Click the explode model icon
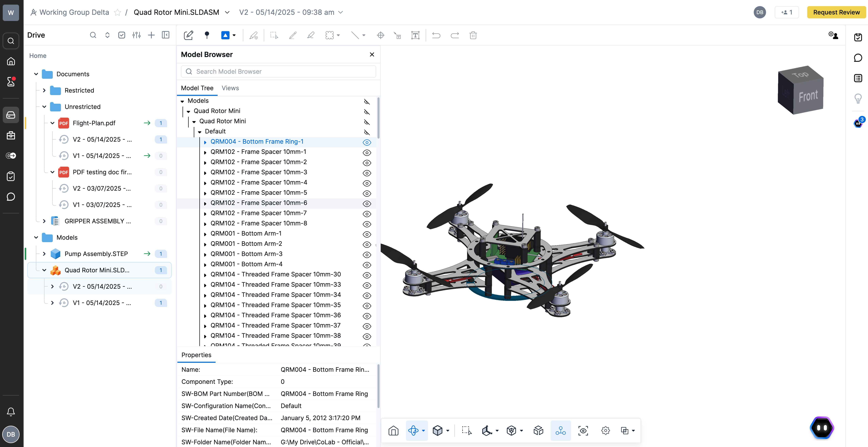Viewport: 868px width, 447px height. tap(539, 430)
